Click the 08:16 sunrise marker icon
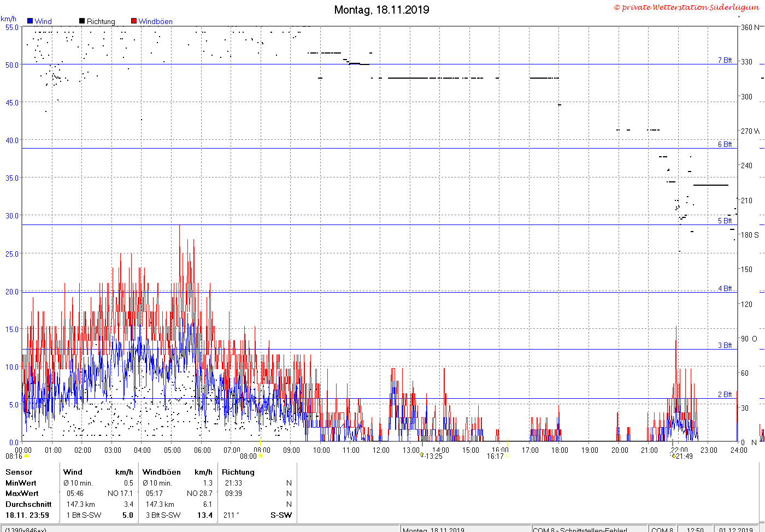The image size is (765, 532). (26, 456)
